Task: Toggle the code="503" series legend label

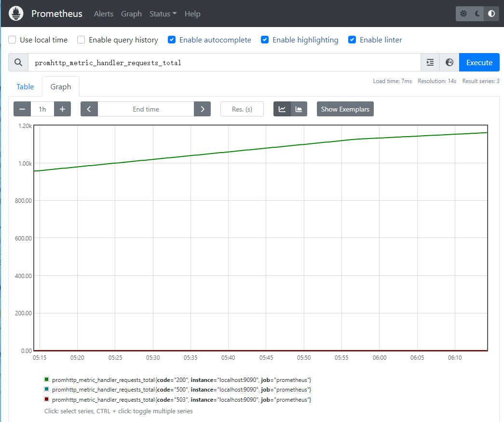Action: (182, 399)
